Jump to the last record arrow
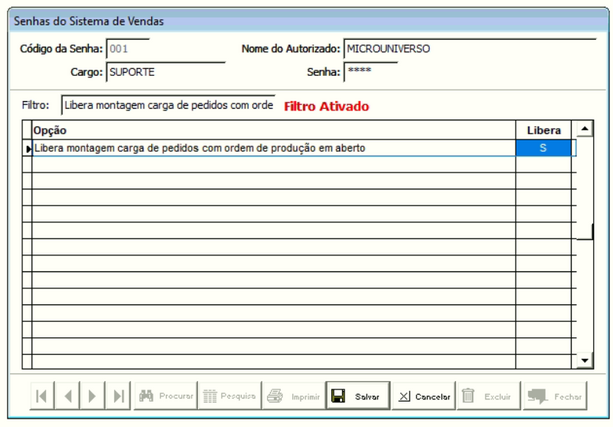Screen dimensions: 613x427 point(119,396)
